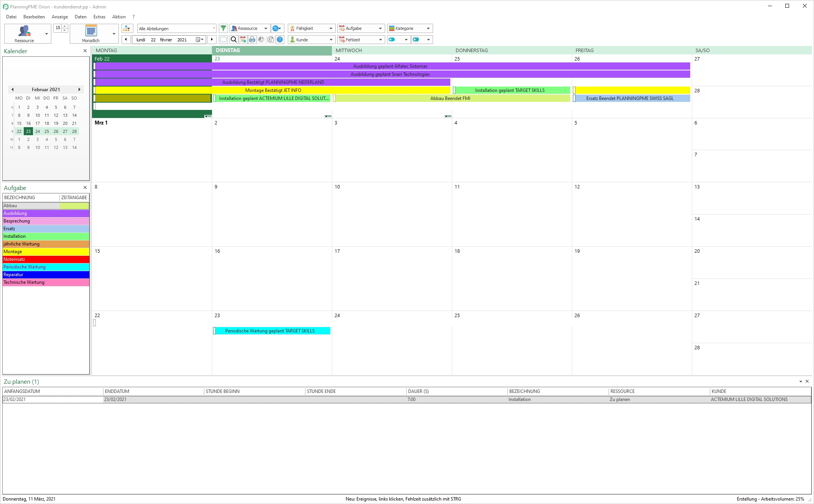Screen dimensions: 814x504
Task: Open the pie chart statistics icon
Action: coord(261,39)
